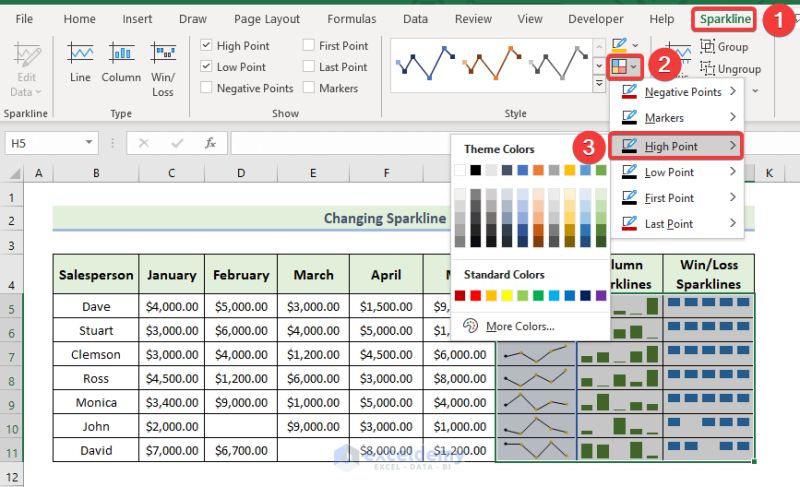Enable the First Point checkbox
The image size is (800, 487).
308,45
